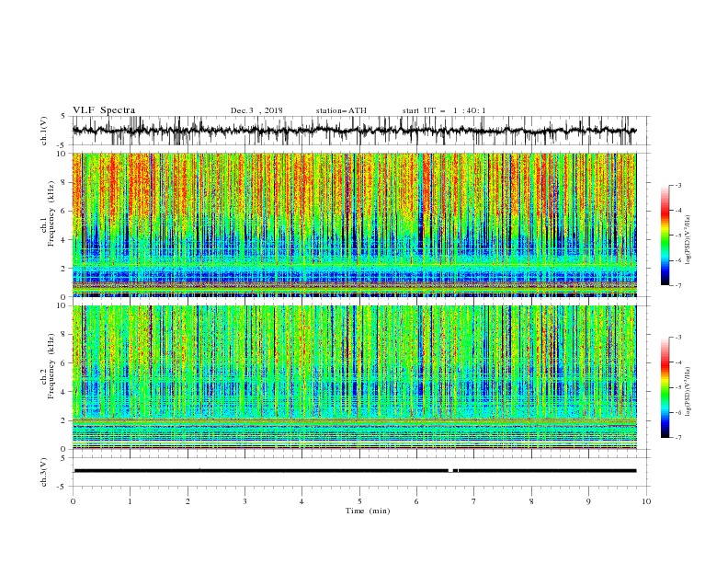The height and width of the screenshot is (563, 728).
Task: Click the '-7' label on ch.2 colorbar
Action: [677, 438]
